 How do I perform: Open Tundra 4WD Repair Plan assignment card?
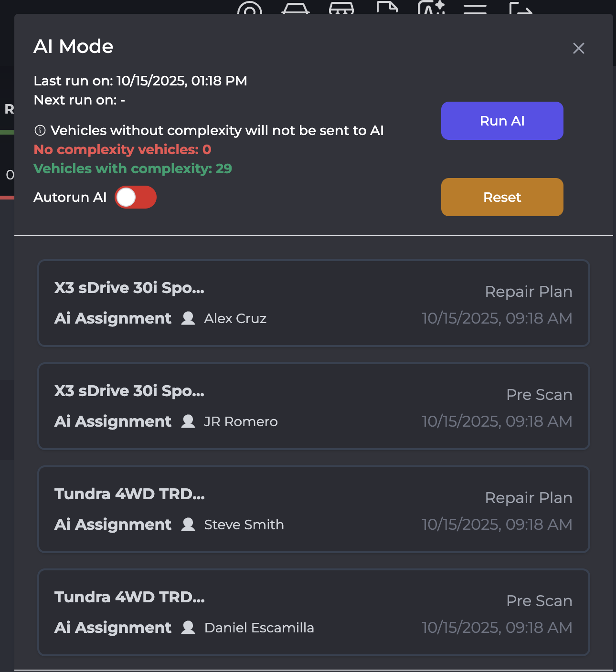tap(313, 509)
